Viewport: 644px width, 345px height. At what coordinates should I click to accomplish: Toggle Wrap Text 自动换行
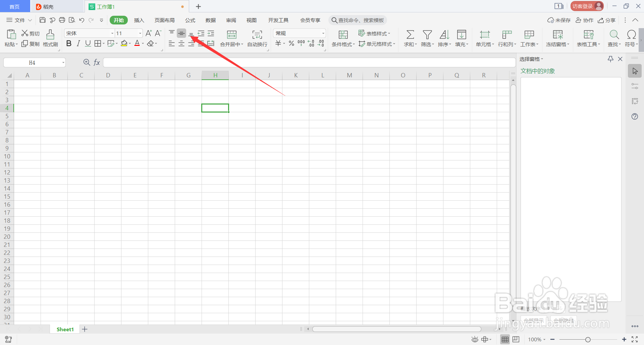(257, 38)
